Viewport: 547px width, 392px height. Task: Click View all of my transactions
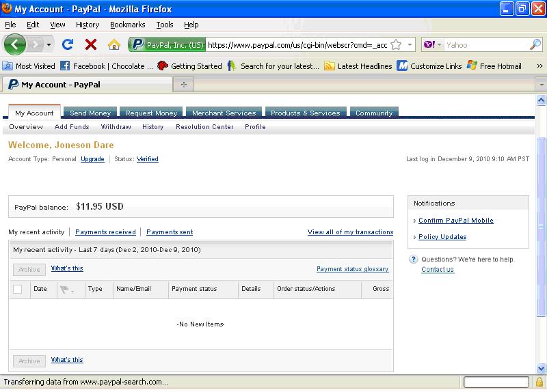point(350,232)
